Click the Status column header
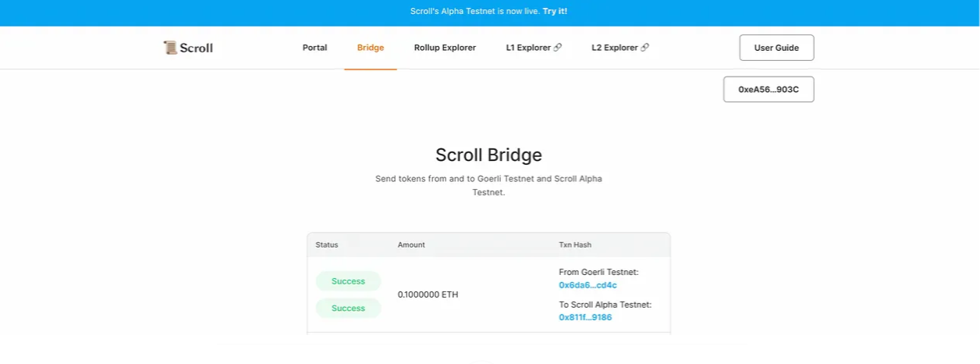Viewport: 980px width, 364px height. tap(327, 244)
